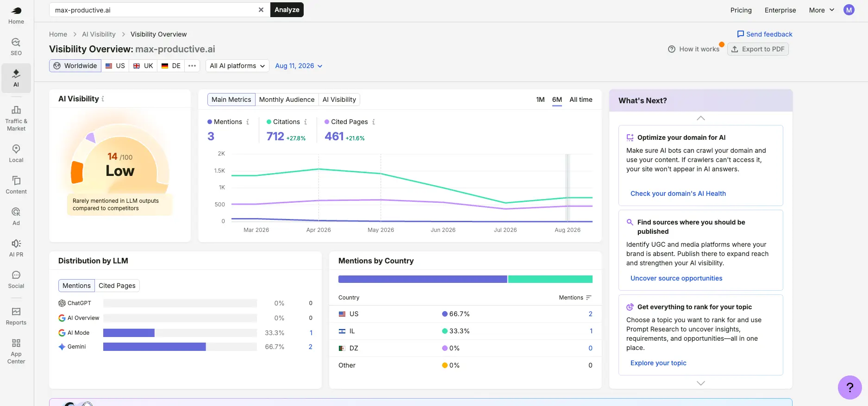Open Home in the sidebar
Screen dimensions: 868x406
pos(16,15)
